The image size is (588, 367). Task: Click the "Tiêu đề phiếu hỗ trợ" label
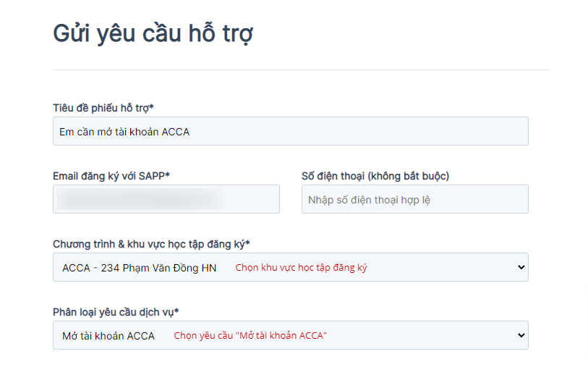[103, 108]
